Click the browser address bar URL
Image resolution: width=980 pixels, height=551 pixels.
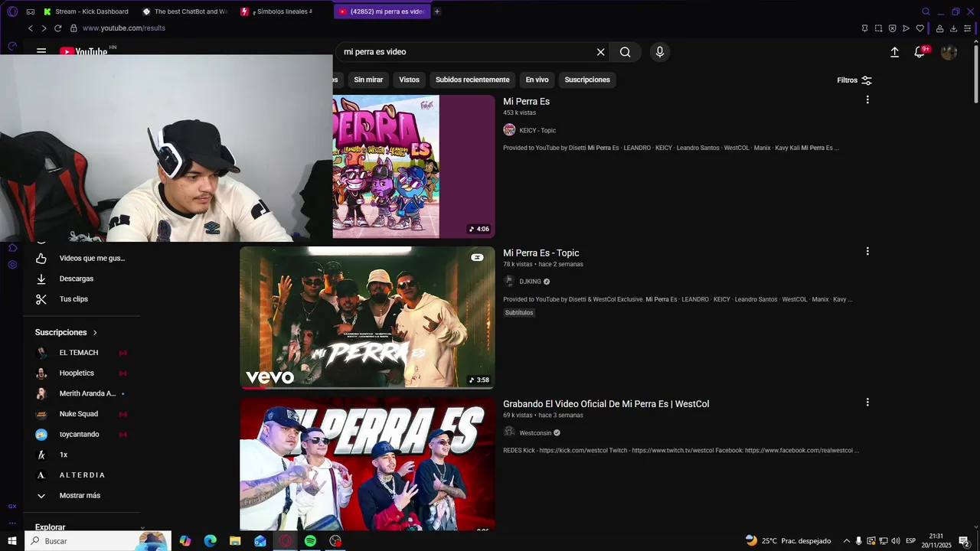coord(124,28)
